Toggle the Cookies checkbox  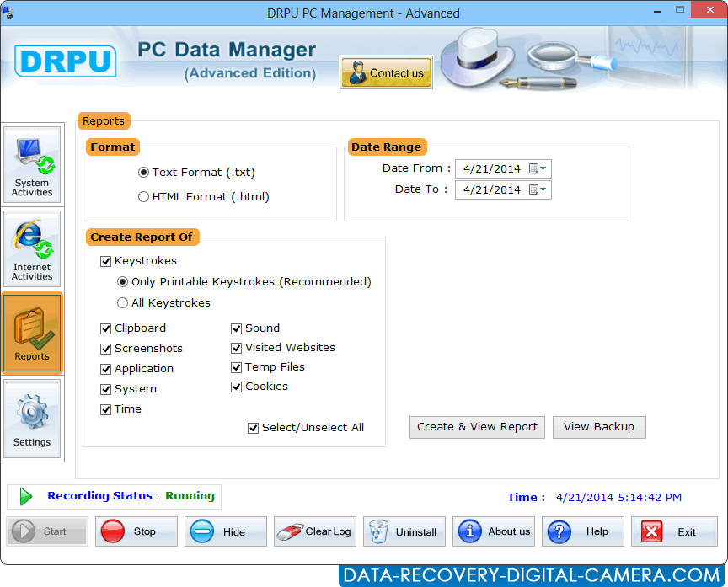click(236, 387)
